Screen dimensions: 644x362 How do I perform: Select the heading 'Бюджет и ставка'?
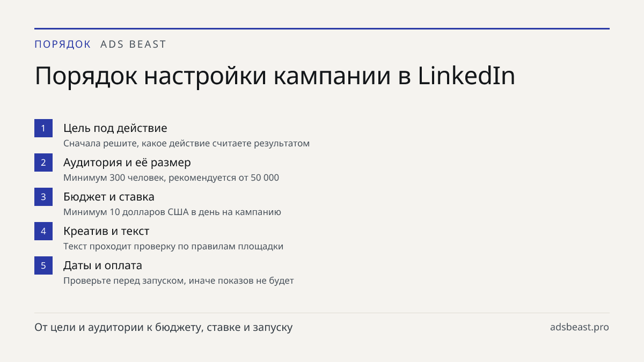click(x=109, y=197)
